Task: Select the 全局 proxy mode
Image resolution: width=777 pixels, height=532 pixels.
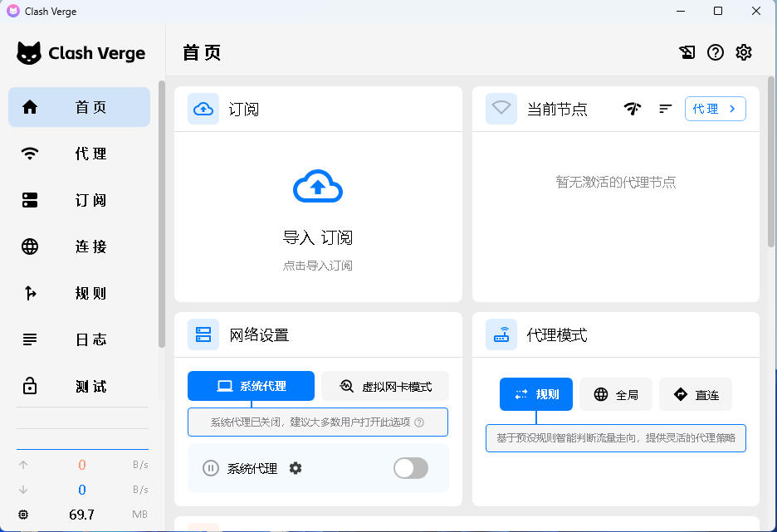Action: coord(616,394)
